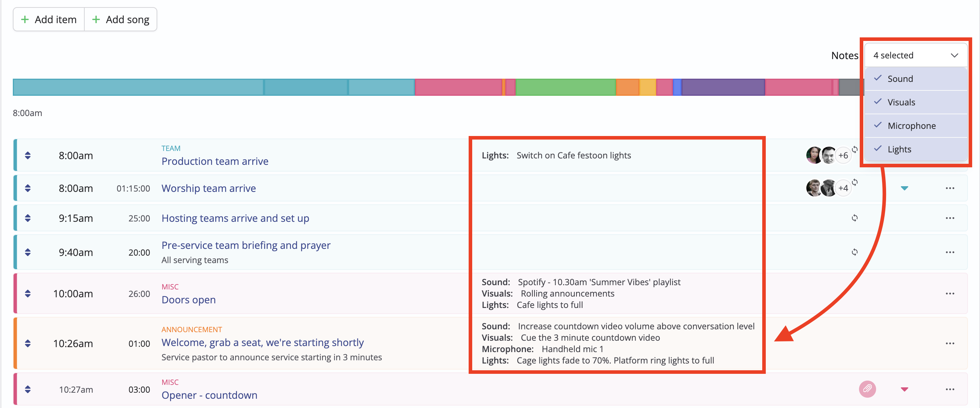Open the Worship team arrive item
980x408 pixels.
[209, 188]
